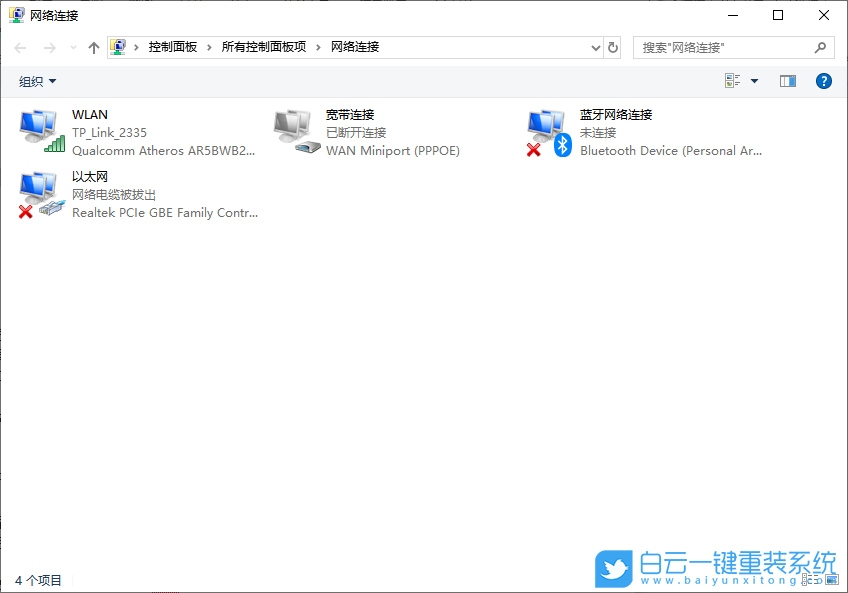Navigate up one folder level
This screenshot has width=848, height=593.
coord(93,46)
